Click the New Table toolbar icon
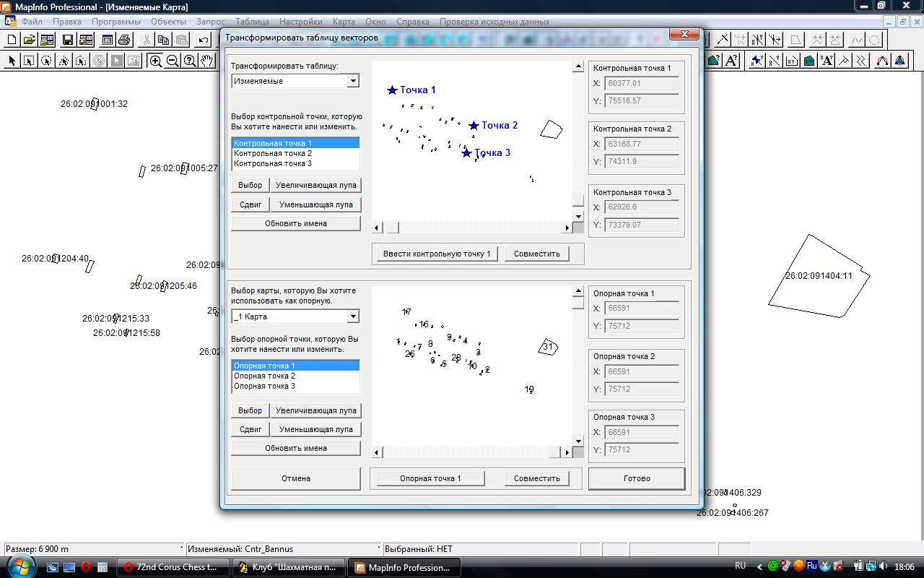Viewport: 924px width, 578px height. pyautogui.click(x=12, y=40)
